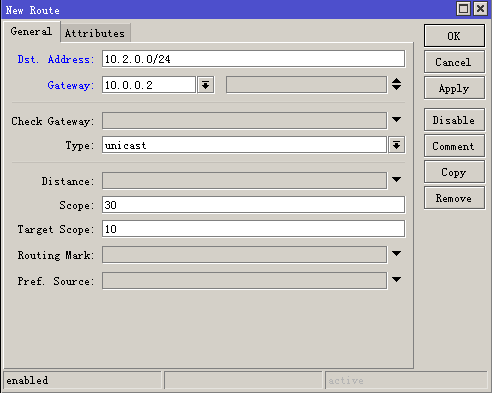Expand the Distance field

(x=396, y=180)
